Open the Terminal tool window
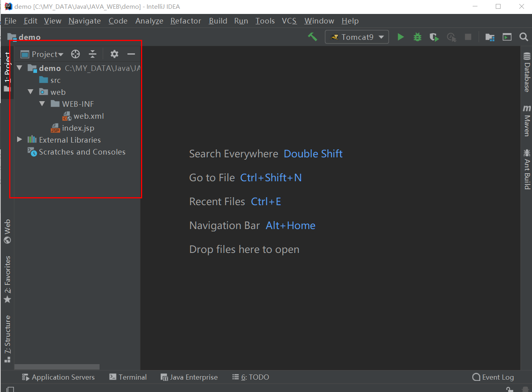Viewport: 532px width, 392px height. [x=128, y=377]
